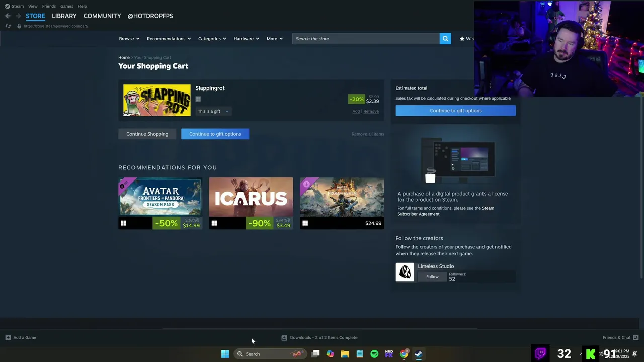Open the notification bell in system tray
The width and height of the screenshot is (644, 362).
point(635,354)
